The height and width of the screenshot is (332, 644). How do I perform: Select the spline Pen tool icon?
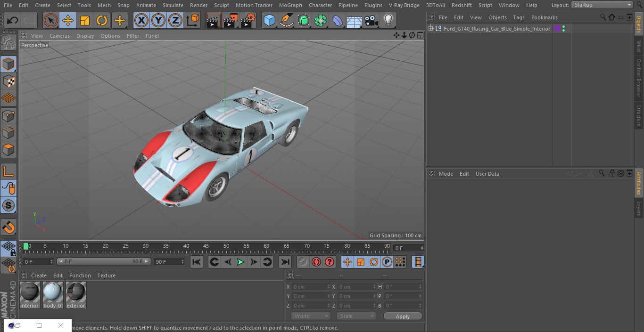coord(286,20)
